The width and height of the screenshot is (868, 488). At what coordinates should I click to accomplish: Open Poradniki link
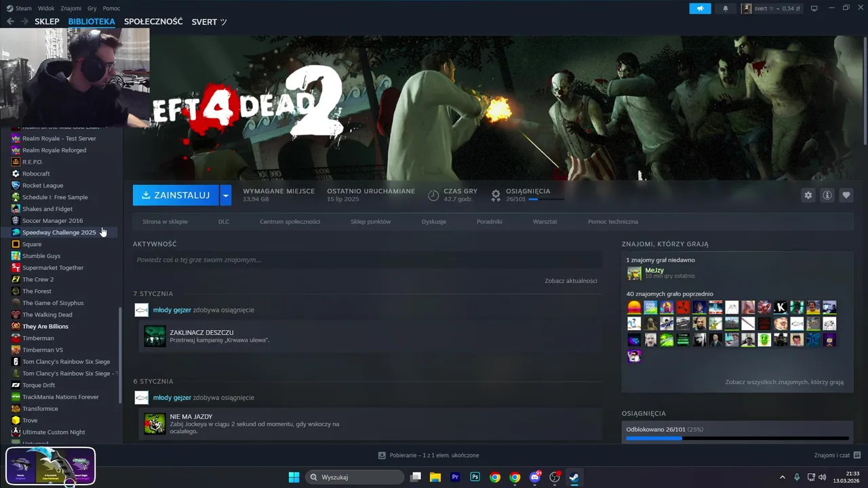[x=490, y=222]
